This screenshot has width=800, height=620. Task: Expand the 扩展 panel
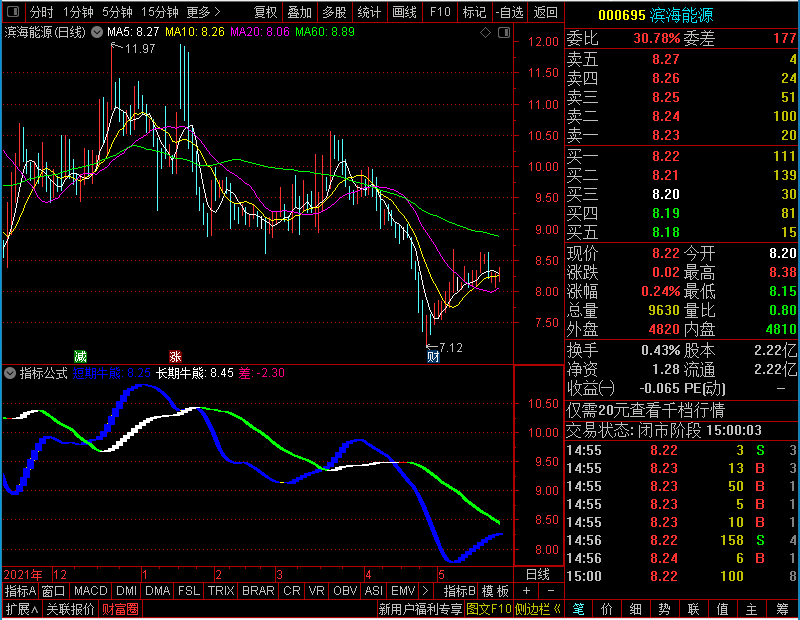tap(22, 609)
